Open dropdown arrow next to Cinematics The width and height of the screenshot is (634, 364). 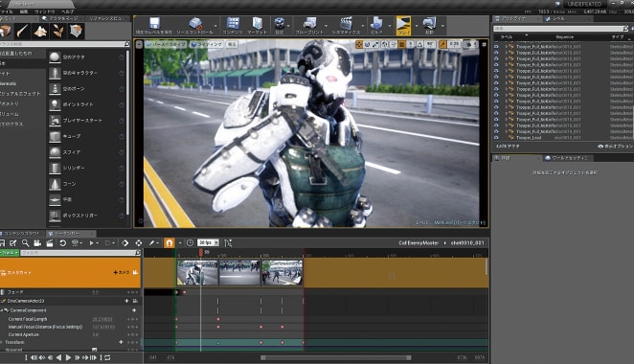click(363, 26)
